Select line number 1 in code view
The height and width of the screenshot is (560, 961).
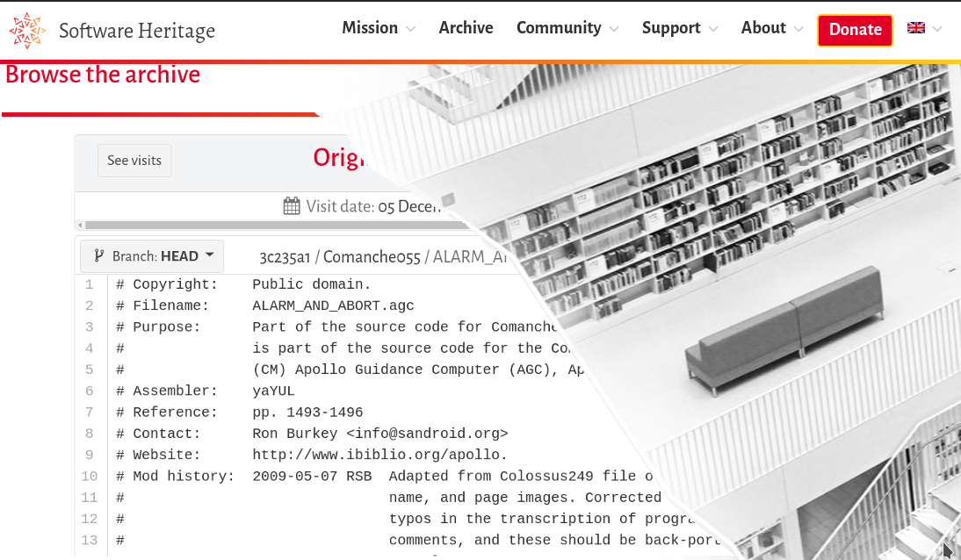(x=89, y=284)
